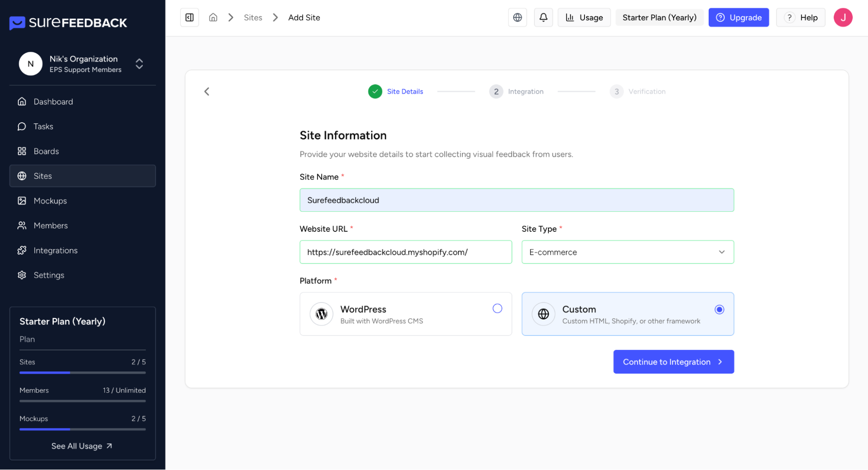Select the Custom platform radio button

(x=719, y=309)
